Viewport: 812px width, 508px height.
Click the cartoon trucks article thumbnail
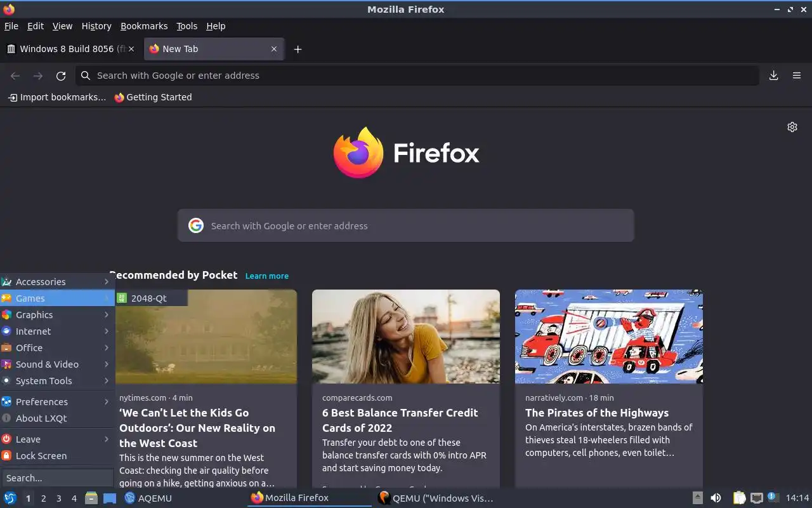609,337
